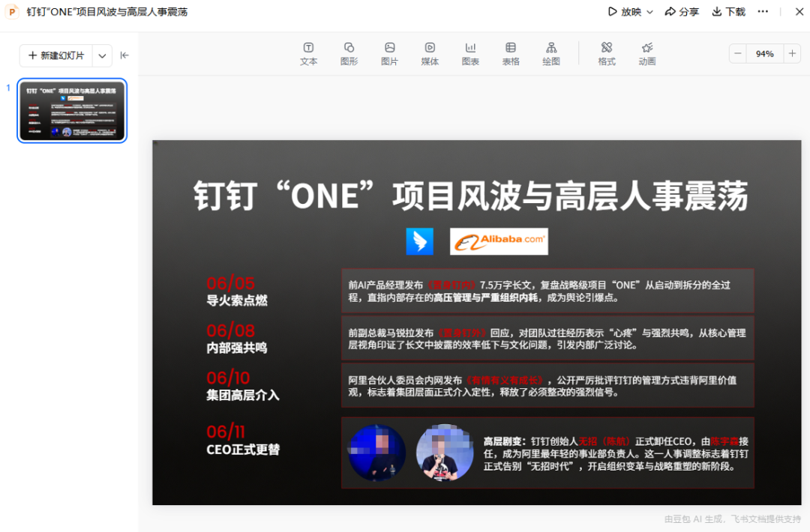Select the 06/11 date text
Viewport: 810px width, 532px height.
coord(225,432)
